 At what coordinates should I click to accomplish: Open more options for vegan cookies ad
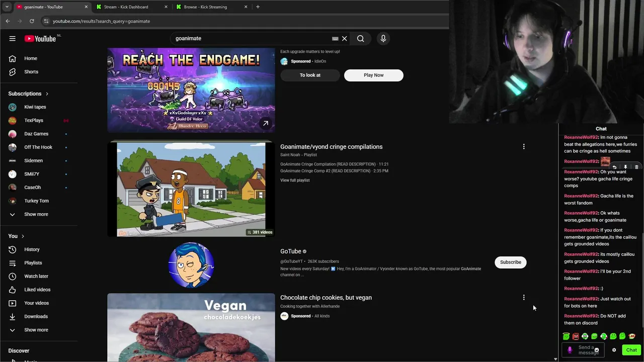[524, 298]
